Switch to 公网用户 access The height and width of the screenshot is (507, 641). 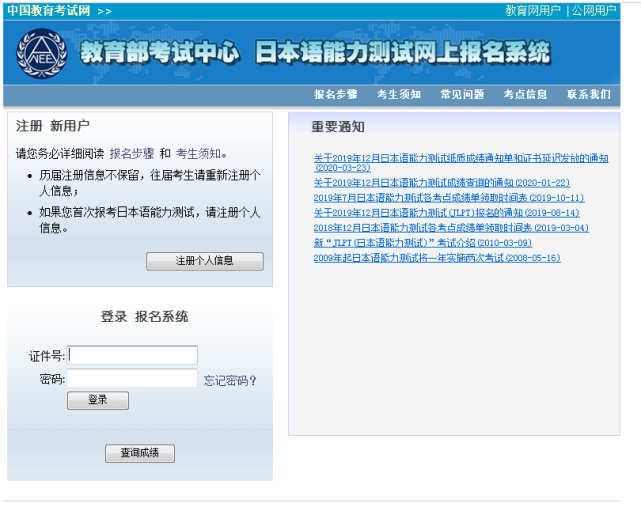pos(594,11)
